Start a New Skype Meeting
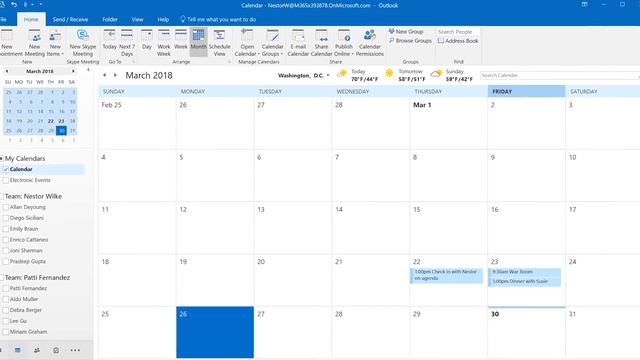The image size is (640, 360). [x=82, y=43]
